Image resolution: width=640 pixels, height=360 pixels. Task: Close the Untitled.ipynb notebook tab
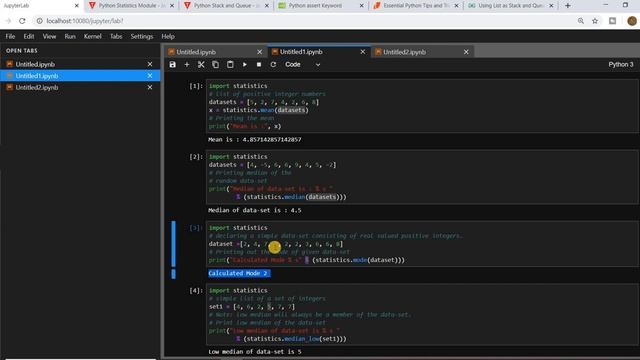(259, 52)
